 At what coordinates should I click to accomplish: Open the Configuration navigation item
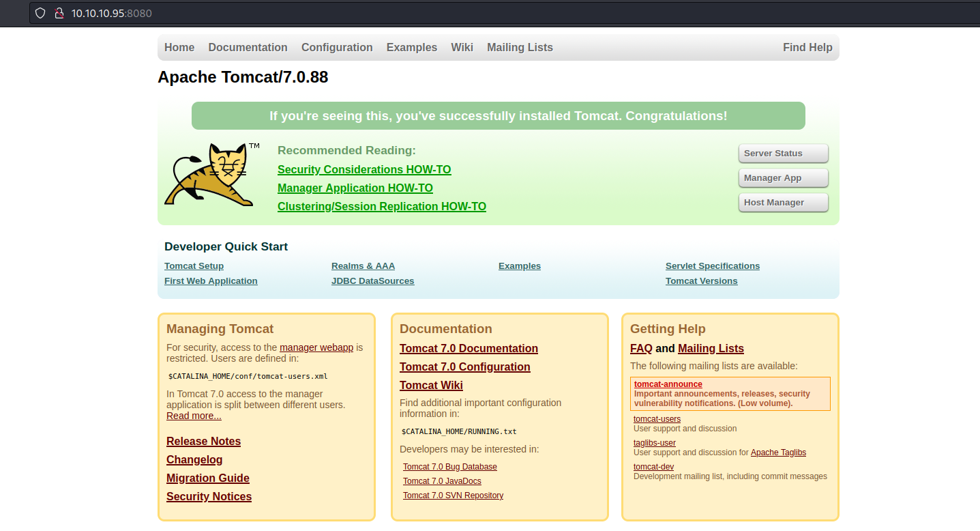(x=337, y=47)
